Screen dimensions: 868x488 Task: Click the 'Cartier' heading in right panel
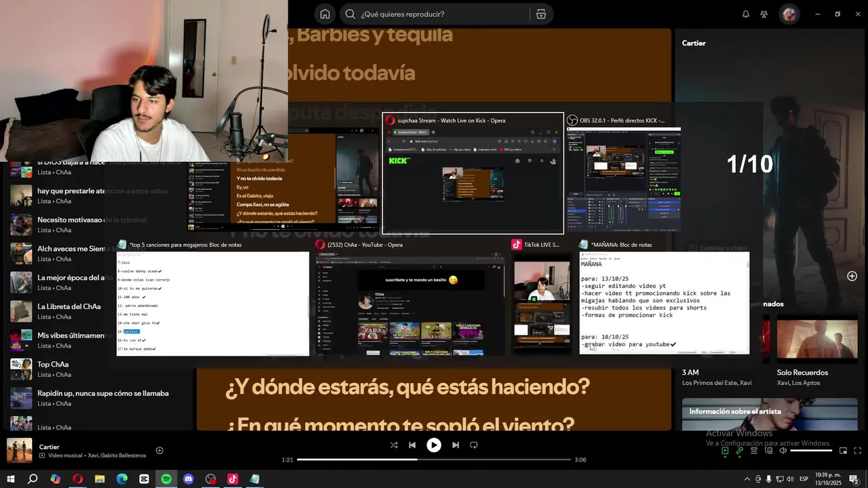pos(694,43)
